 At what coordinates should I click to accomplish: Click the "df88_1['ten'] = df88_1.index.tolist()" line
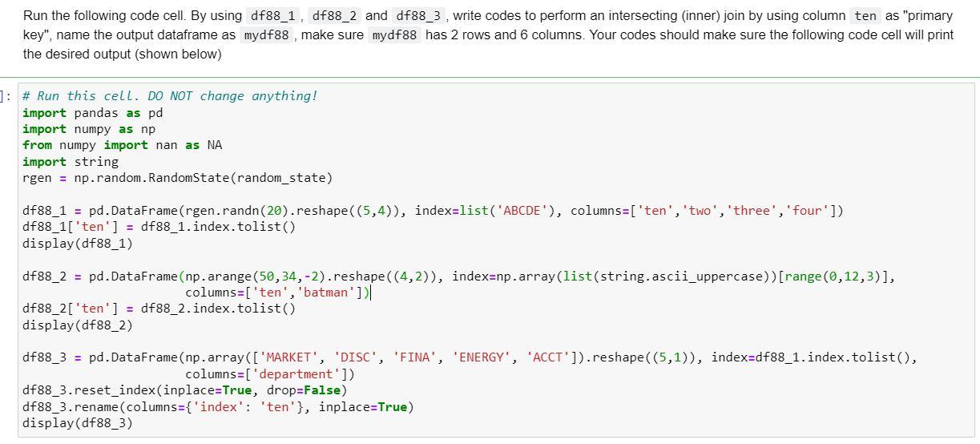click(x=159, y=227)
